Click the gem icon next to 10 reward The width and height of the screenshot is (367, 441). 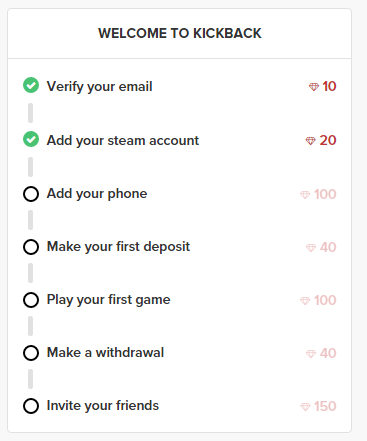coord(314,87)
